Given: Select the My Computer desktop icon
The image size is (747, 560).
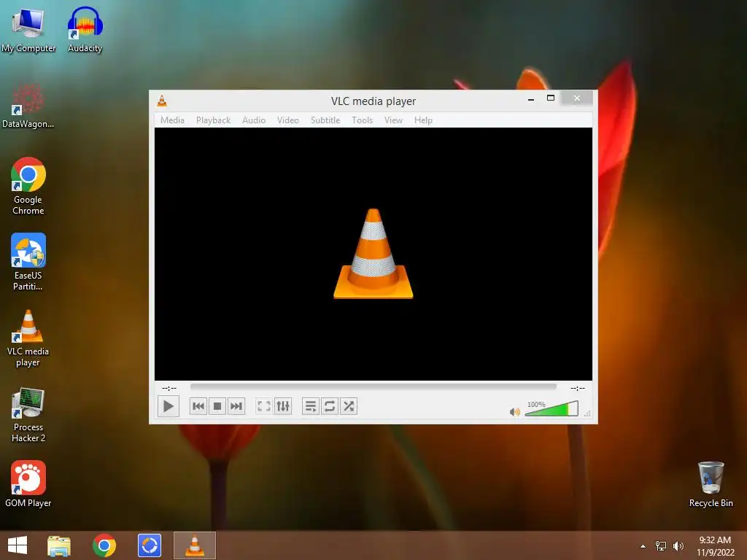Looking at the screenshot, I should pos(28,29).
